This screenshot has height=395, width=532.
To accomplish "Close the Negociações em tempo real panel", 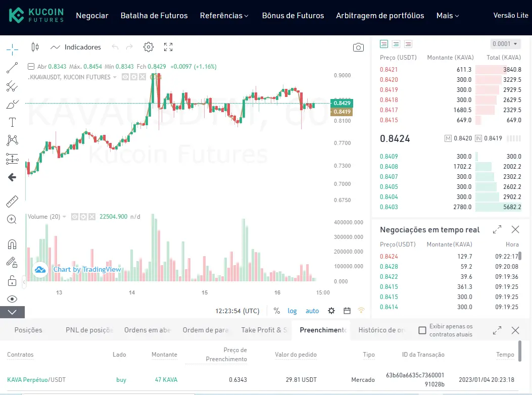I will (x=515, y=230).
